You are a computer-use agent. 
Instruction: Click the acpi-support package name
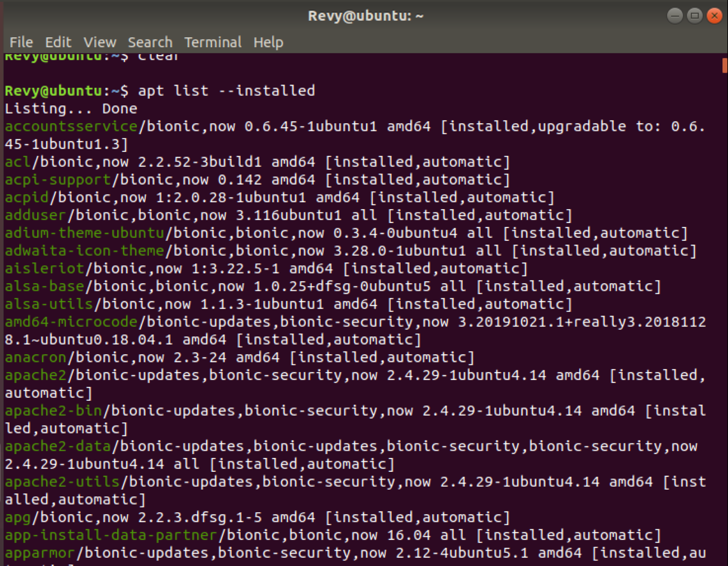58,180
